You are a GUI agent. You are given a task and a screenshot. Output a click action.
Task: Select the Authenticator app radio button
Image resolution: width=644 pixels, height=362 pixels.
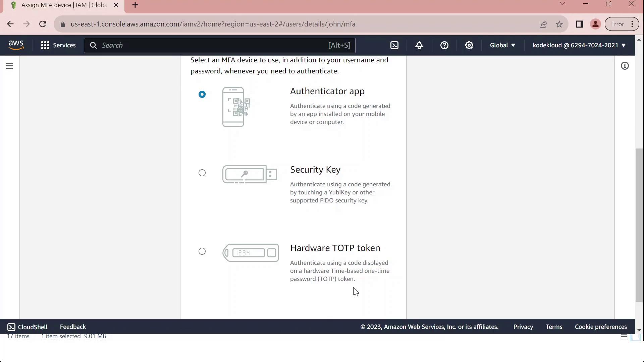click(x=202, y=95)
